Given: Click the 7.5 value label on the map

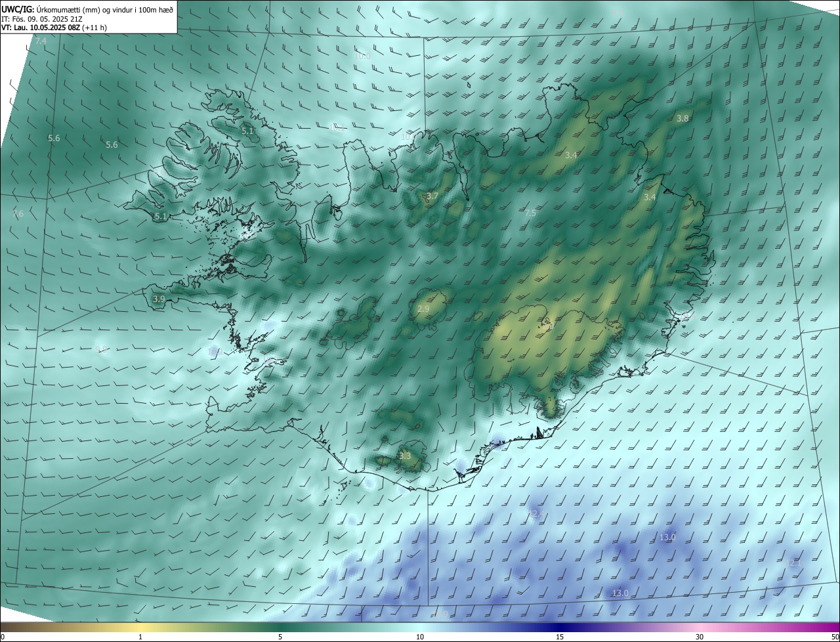Looking at the screenshot, I should pyautogui.click(x=530, y=213).
